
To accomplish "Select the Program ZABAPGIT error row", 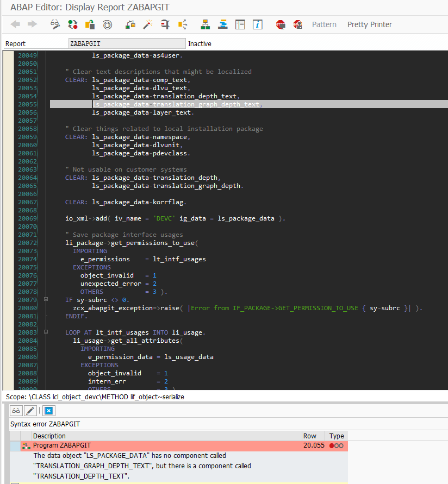I will (x=179, y=445).
